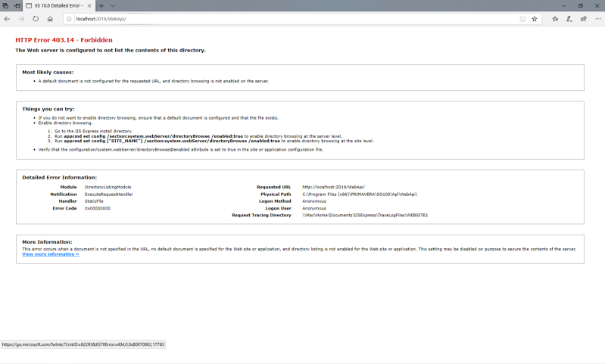Close the IIS 10.0 Detailed Error tab

pos(89,5)
